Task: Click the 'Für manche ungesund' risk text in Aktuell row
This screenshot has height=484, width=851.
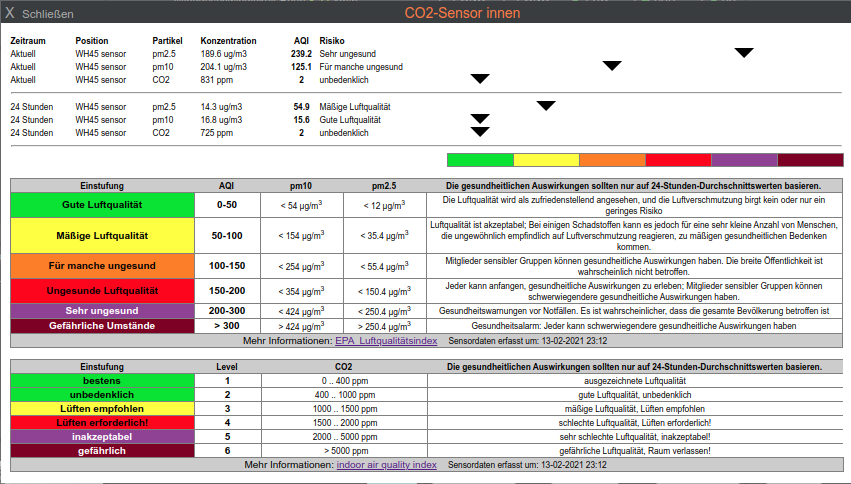Action: (361, 67)
